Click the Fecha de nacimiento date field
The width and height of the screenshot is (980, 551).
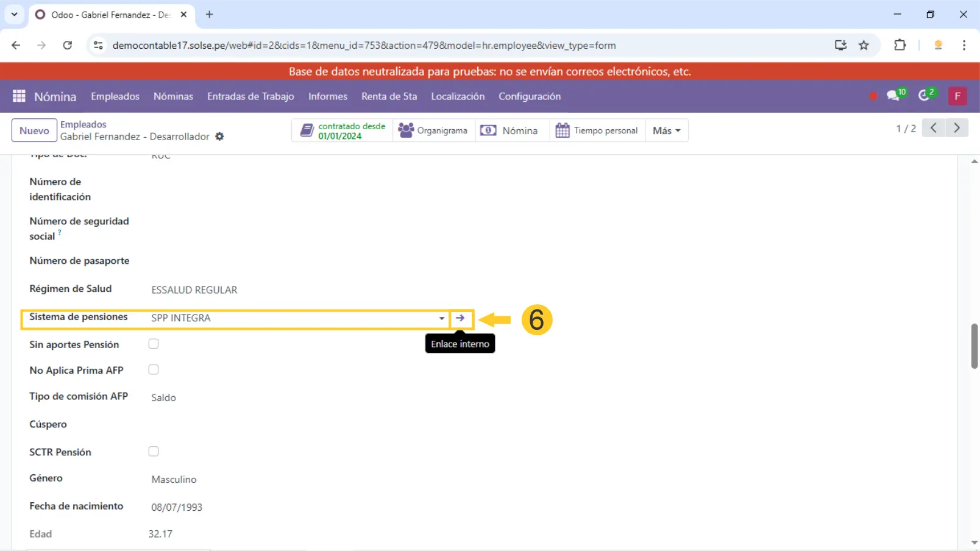click(177, 507)
